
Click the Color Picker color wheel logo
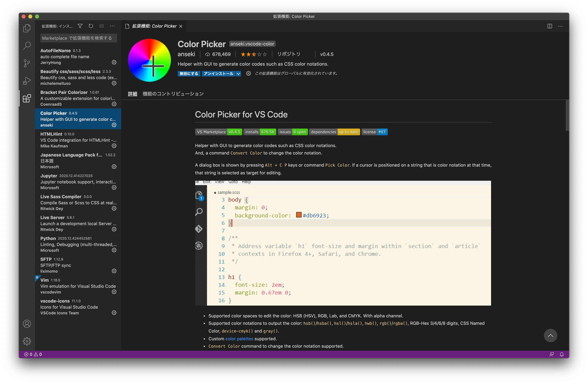tap(149, 60)
